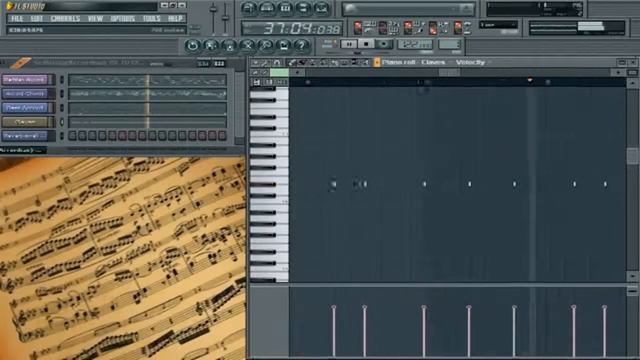Click the green note color swatch

[280, 73]
